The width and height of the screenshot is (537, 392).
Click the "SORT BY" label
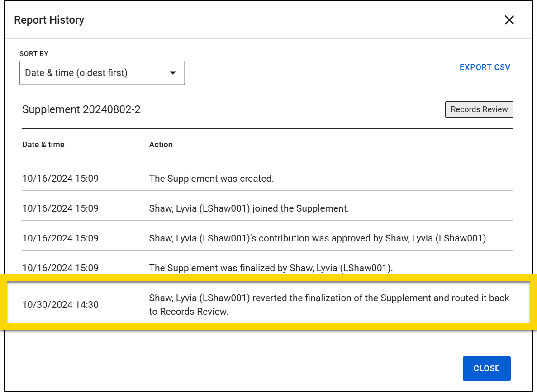[34, 54]
